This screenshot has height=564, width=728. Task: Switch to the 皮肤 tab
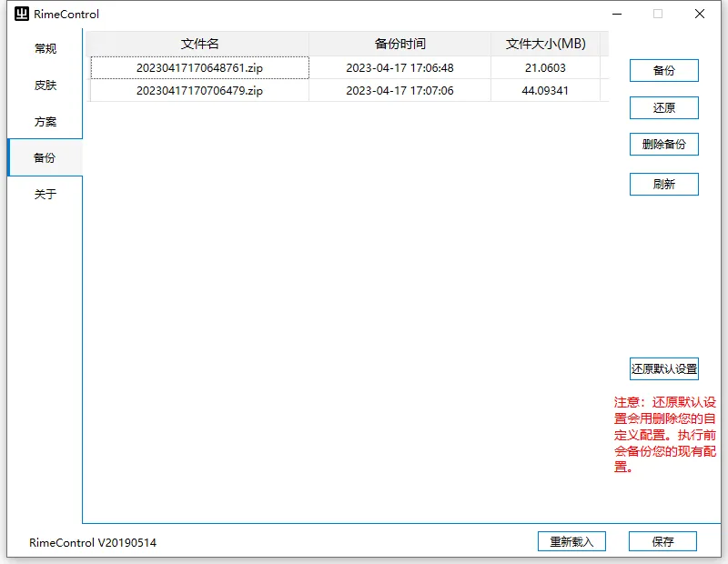pos(45,86)
